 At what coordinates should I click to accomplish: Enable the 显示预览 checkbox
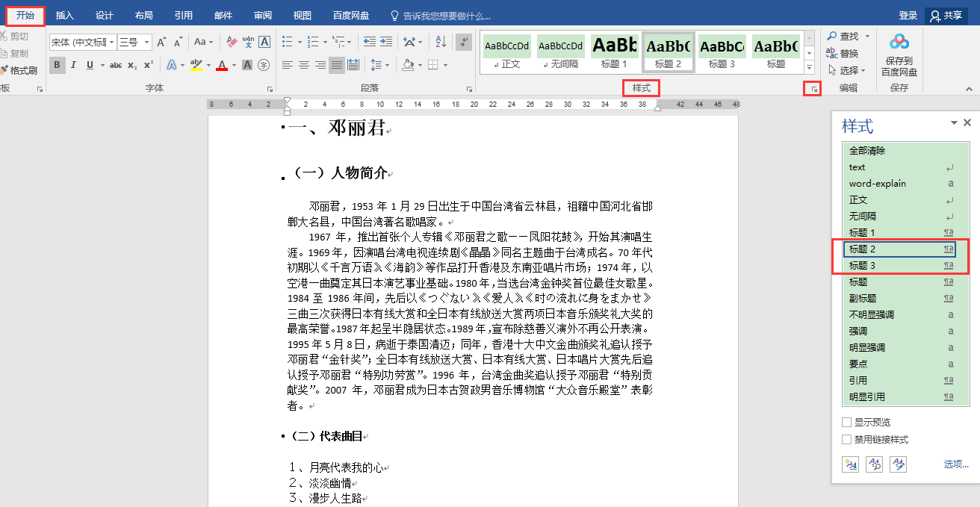coord(846,423)
